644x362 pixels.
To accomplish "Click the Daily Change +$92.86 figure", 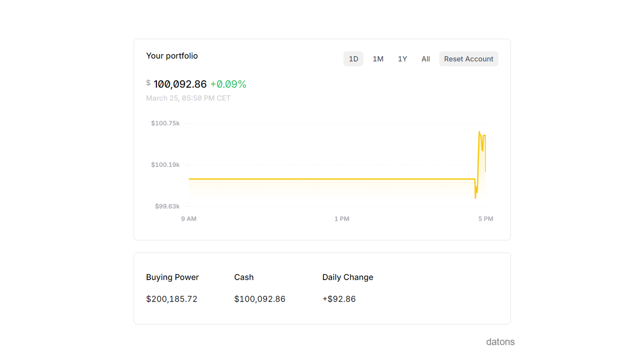I will pyautogui.click(x=339, y=299).
